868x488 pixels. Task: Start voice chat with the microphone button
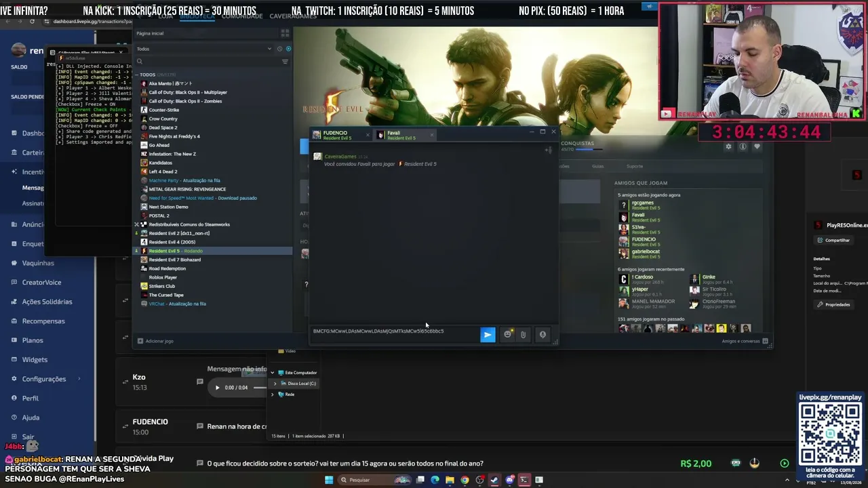click(x=542, y=334)
